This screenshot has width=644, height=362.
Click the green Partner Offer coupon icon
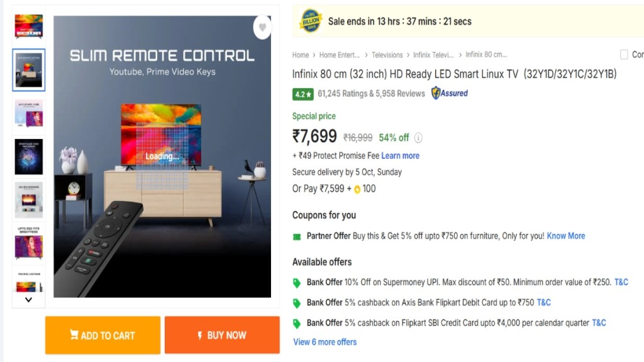pos(297,236)
